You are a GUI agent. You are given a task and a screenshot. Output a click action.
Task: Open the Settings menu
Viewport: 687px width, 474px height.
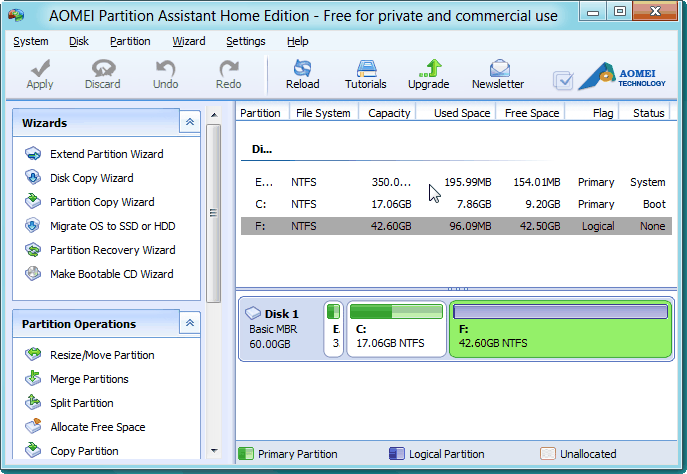coord(246,41)
